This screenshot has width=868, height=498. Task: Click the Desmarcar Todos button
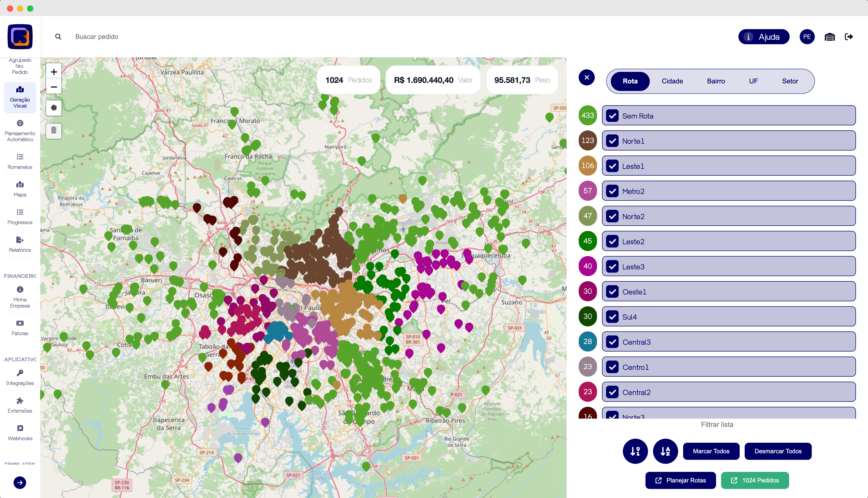tap(778, 451)
